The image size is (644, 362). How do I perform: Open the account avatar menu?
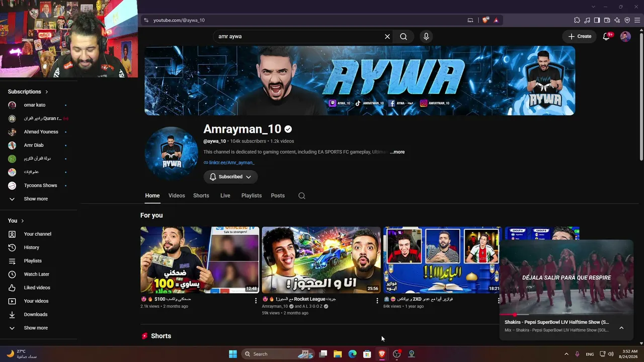click(625, 36)
